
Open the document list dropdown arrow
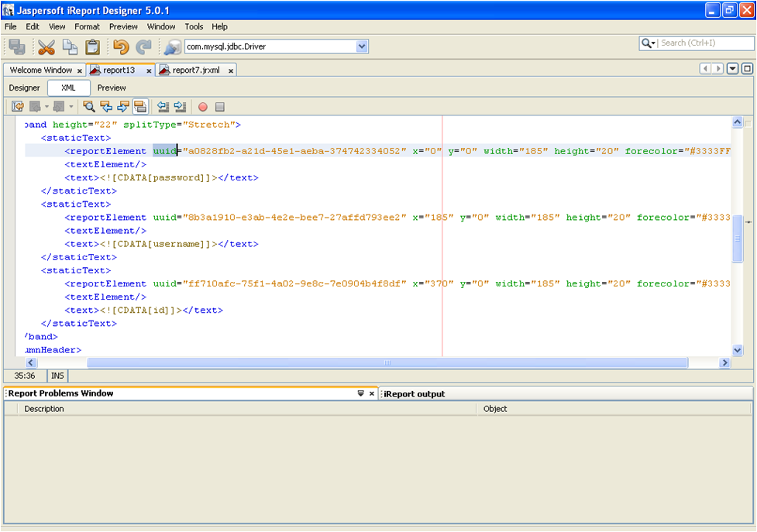click(732, 69)
